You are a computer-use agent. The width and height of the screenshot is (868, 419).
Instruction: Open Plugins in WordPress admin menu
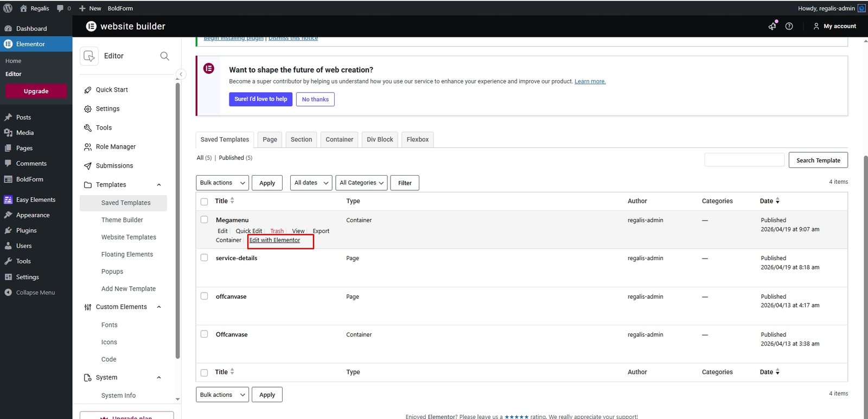tap(26, 230)
